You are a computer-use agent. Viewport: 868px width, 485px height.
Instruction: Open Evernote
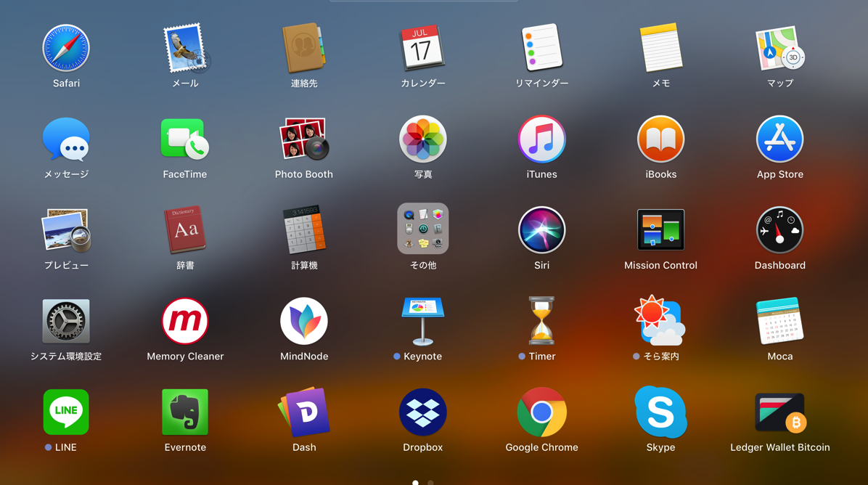[185, 412]
